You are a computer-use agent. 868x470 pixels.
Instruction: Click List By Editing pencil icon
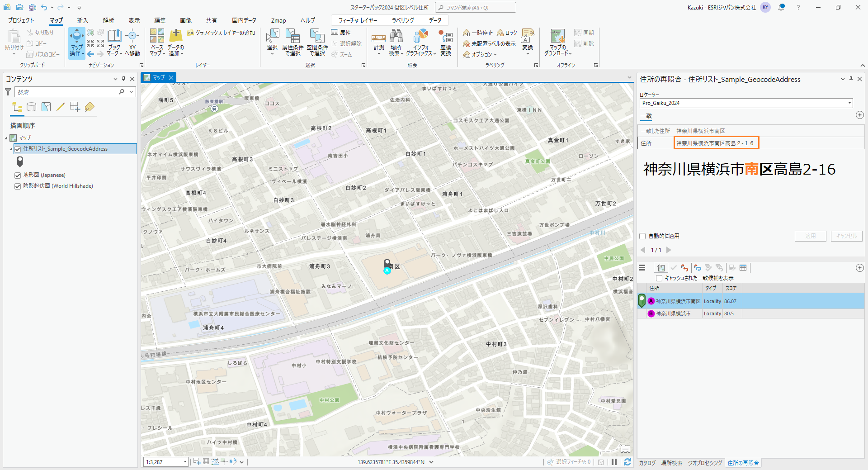pyautogui.click(x=61, y=107)
